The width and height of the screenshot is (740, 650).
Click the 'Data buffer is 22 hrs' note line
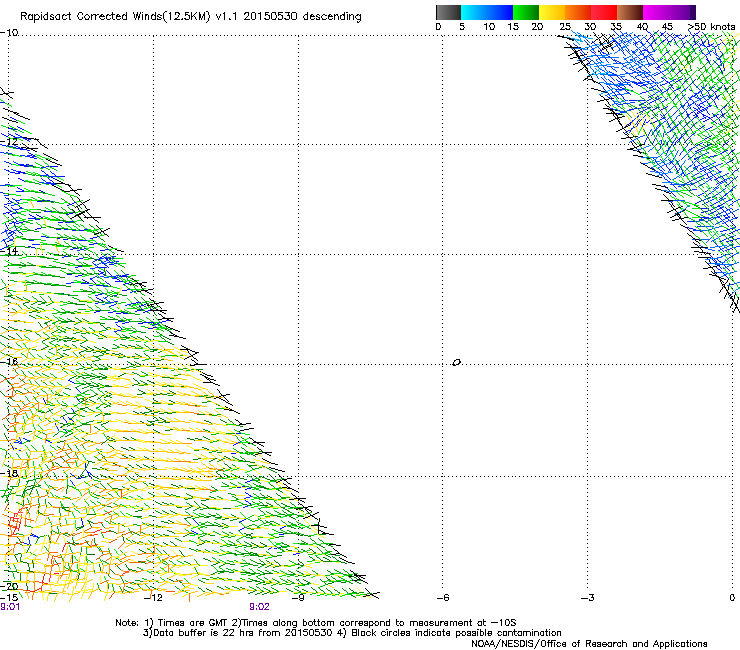[352, 633]
